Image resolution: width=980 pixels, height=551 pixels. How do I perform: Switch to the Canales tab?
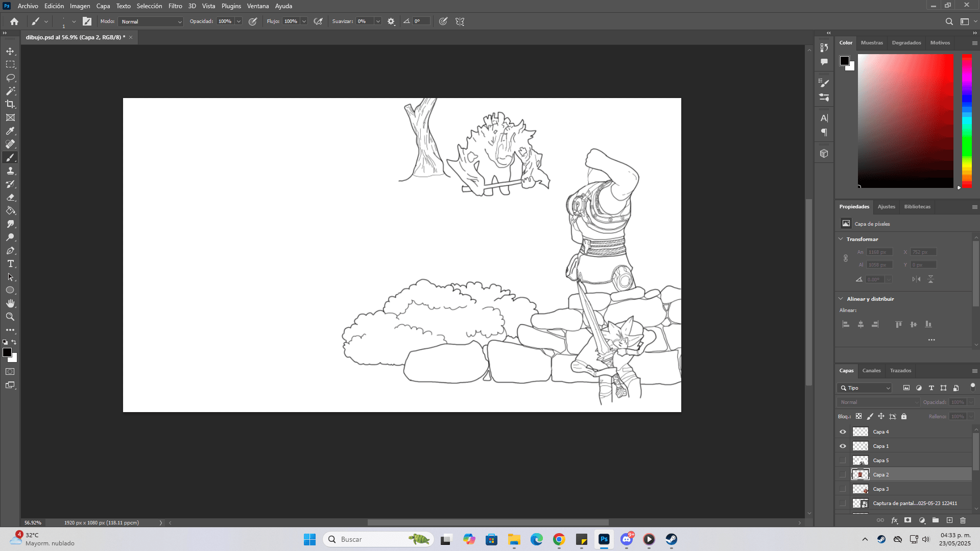coord(871,371)
